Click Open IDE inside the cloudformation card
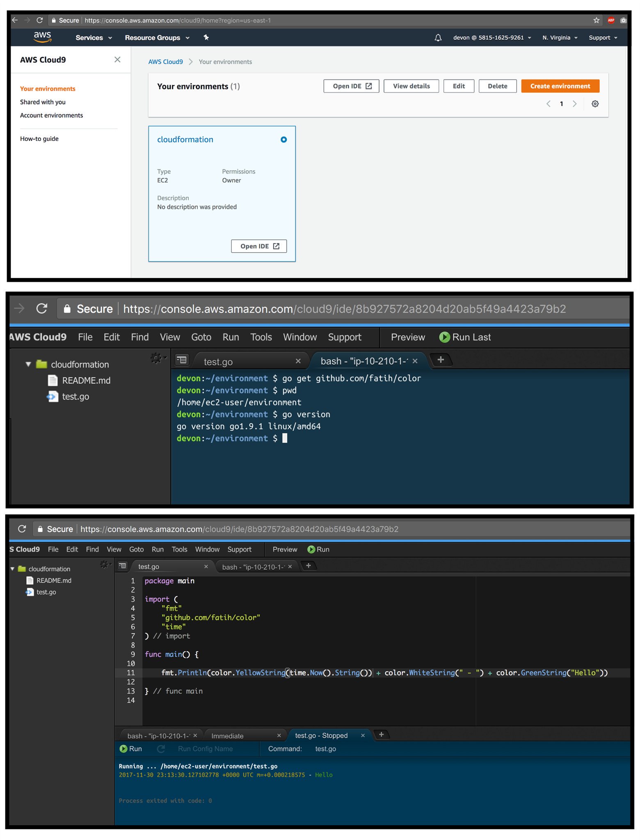640x840 pixels. [259, 246]
